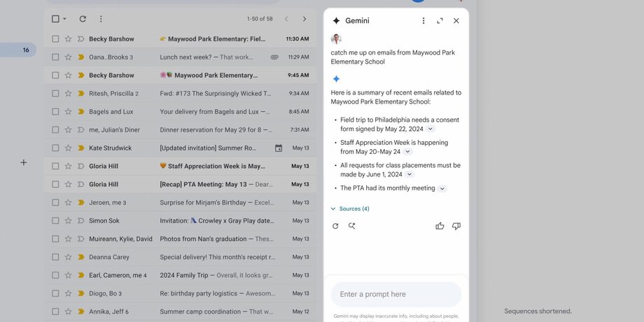Open Gemini panel more options menu
This screenshot has width=644, height=322.
423,21
